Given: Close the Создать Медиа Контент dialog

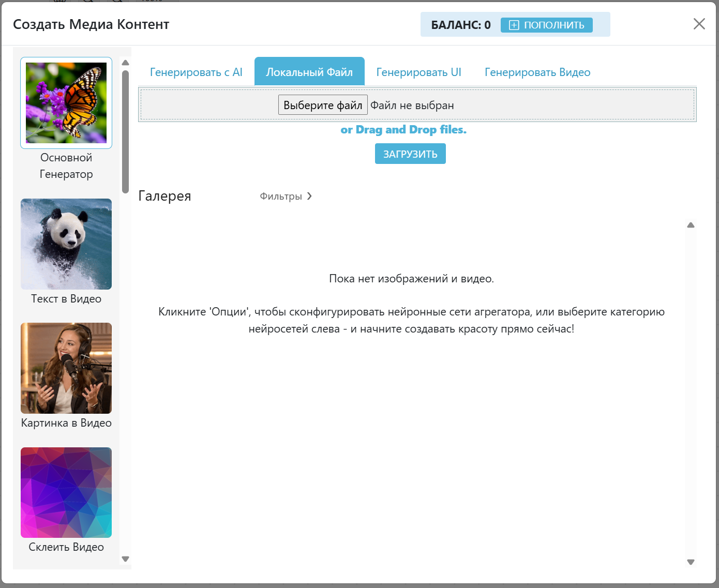Looking at the screenshot, I should [699, 24].
